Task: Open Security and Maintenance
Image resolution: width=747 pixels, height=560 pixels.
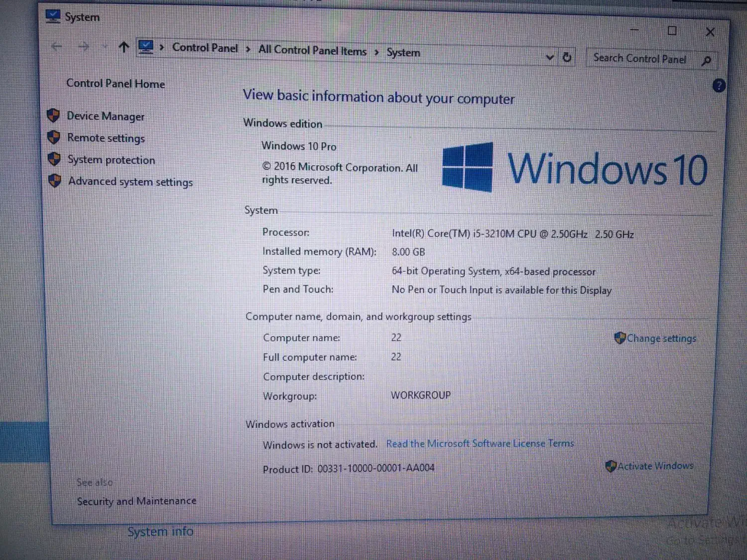Action: [x=136, y=501]
